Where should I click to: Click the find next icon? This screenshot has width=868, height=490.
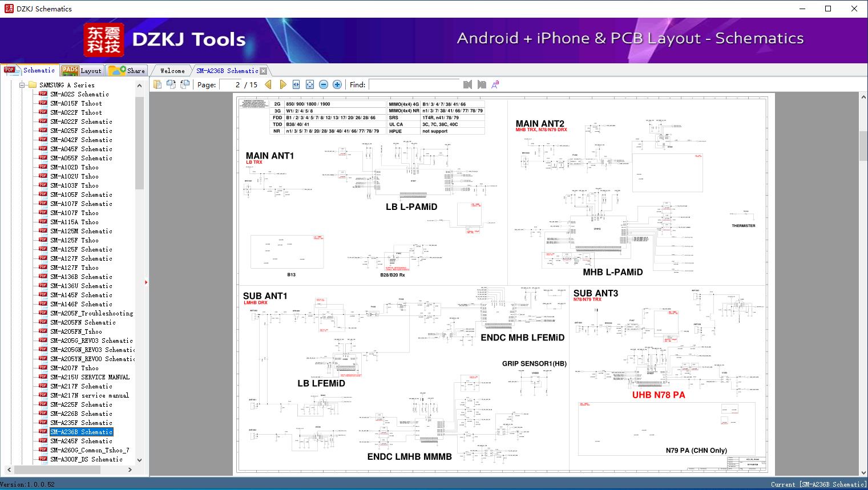pos(482,84)
